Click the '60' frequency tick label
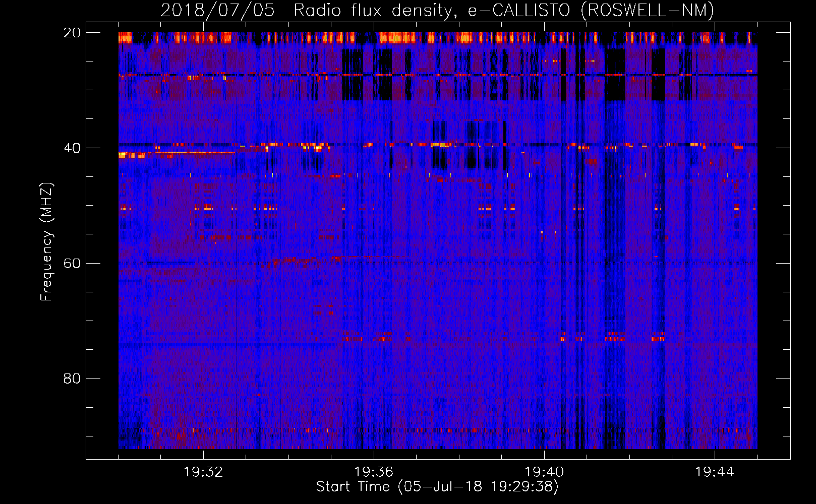 point(72,263)
